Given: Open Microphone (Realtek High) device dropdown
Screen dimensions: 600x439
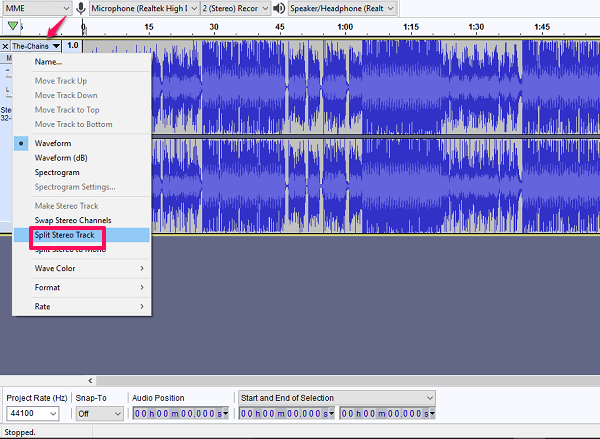Looking at the screenshot, I should click(145, 8).
